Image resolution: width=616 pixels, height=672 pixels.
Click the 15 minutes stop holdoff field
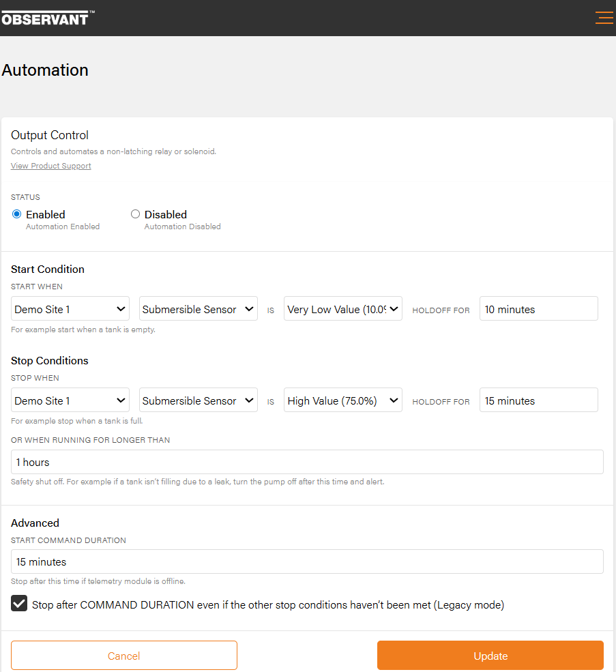pyautogui.click(x=538, y=400)
